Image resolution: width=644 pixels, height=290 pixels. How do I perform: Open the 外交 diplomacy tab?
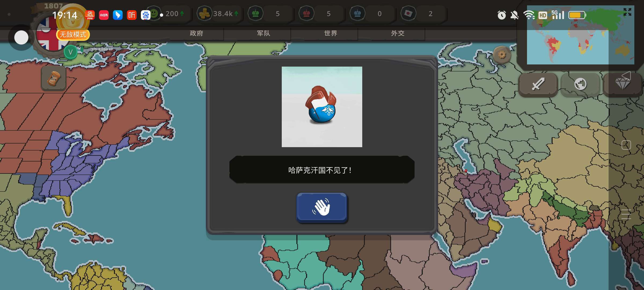tap(398, 34)
